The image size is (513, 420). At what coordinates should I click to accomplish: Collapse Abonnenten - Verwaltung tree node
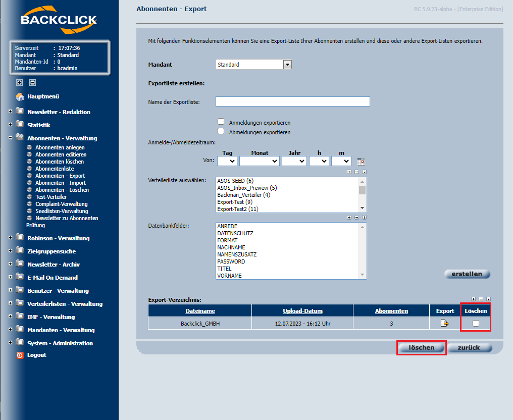[x=11, y=138]
